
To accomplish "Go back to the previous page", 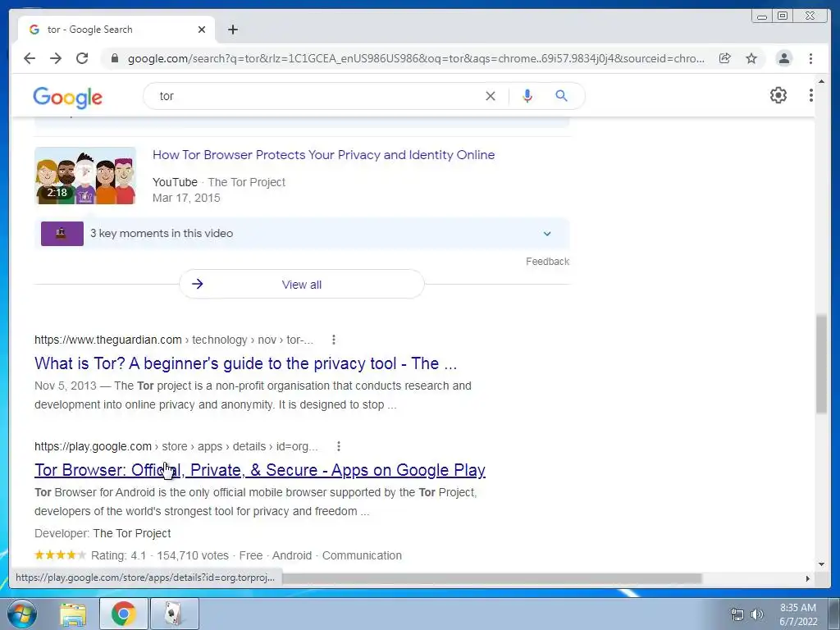I will click(x=30, y=58).
